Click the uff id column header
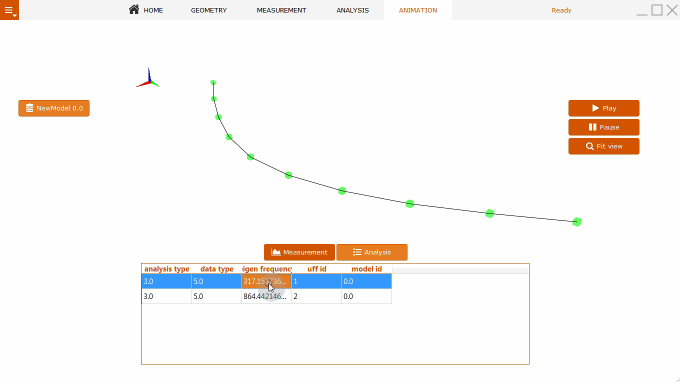680x382 pixels. click(x=317, y=269)
